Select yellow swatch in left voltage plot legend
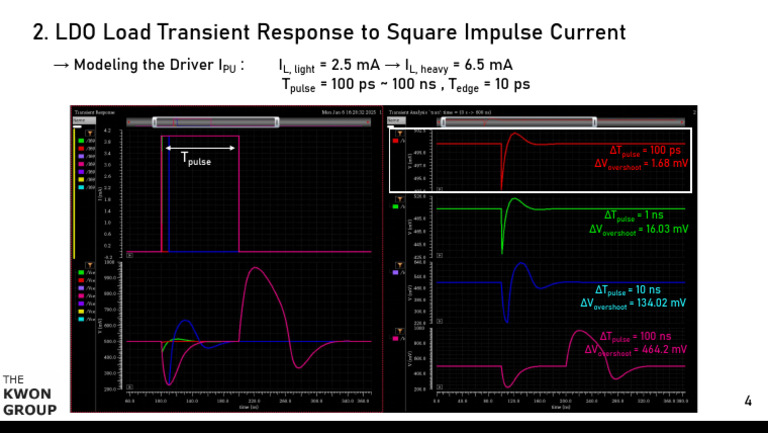The image size is (768, 433). (x=81, y=312)
